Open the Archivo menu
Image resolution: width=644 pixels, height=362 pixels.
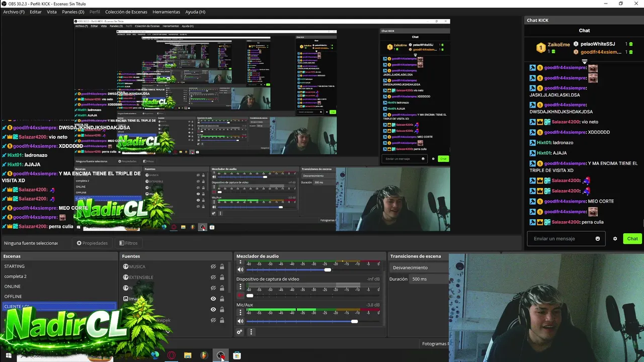click(14, 12)
